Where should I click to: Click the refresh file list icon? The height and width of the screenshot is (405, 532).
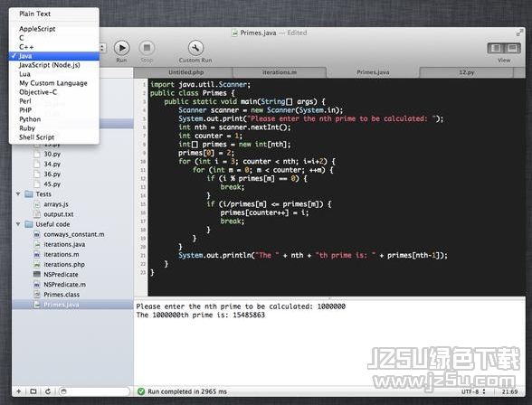(x=48, y=391)
